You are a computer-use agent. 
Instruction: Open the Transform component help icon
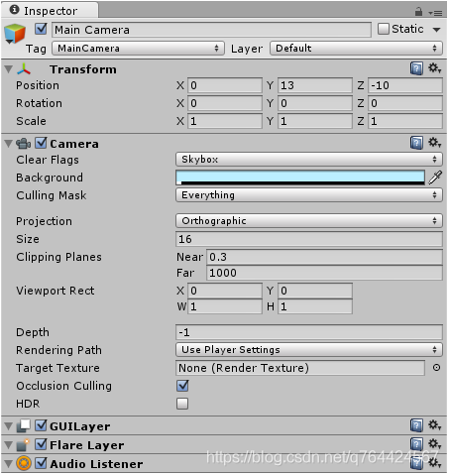point(416,68)
